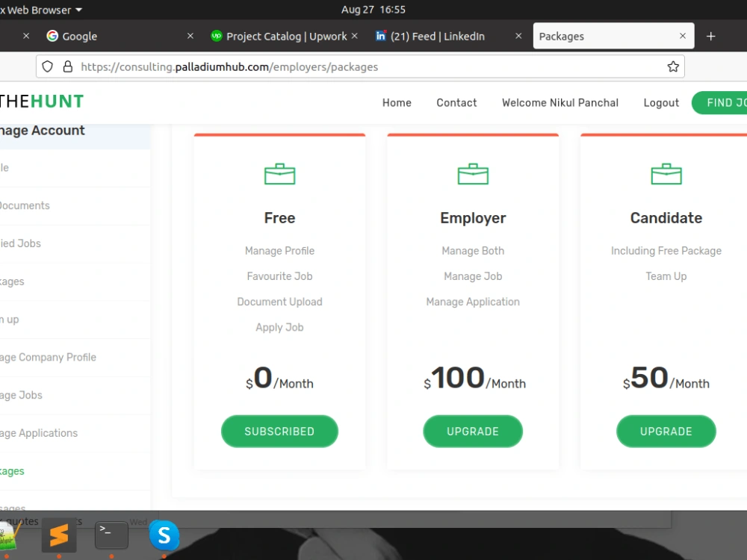Image resolution: width=747 pixels, height=560 pixels.
Task: Click the briefcase icon on the Employer package card
Action: click(x=473, y=174)
